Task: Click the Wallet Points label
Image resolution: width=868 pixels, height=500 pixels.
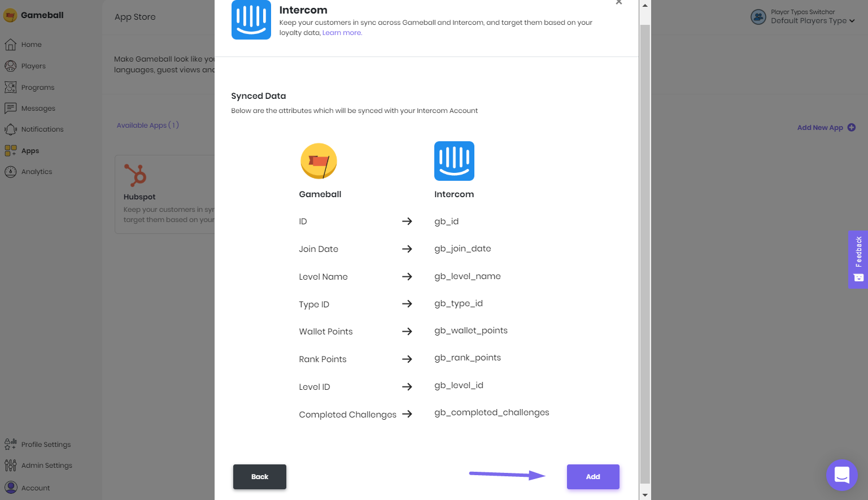Action: point(326,332)
